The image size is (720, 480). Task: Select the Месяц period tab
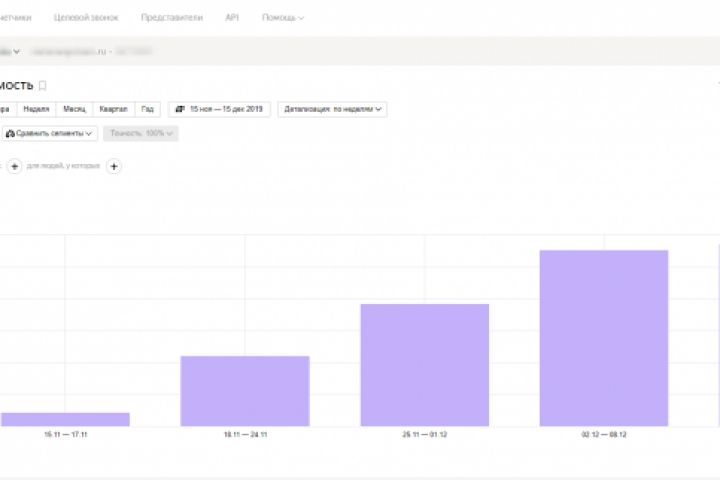tap(74, 109)
